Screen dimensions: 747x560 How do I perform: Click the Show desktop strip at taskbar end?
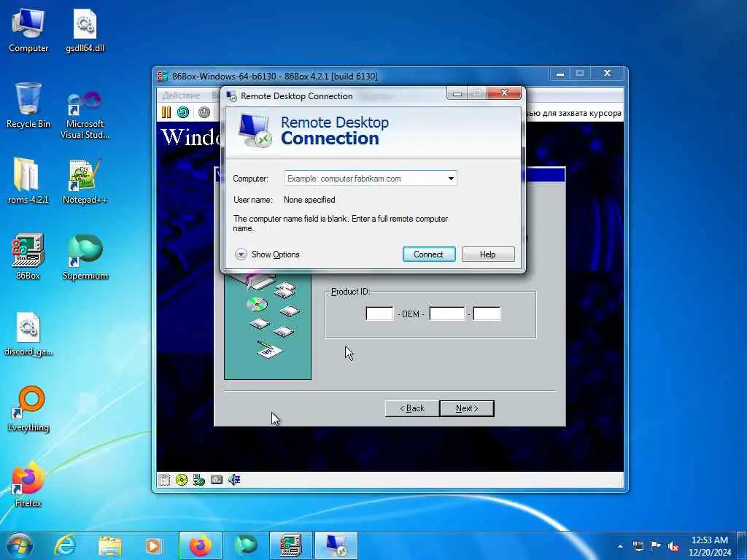pyautogui.click(x=743, y=545)
